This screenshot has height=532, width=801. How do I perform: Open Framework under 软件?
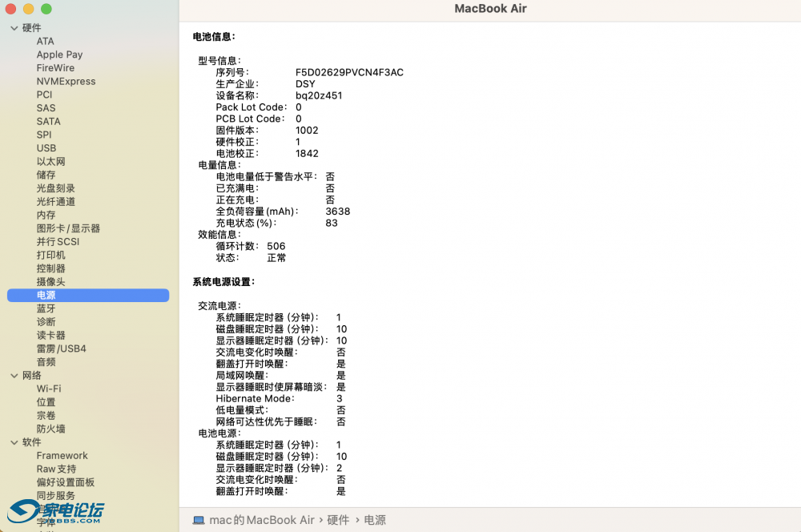tap(62, 456)
